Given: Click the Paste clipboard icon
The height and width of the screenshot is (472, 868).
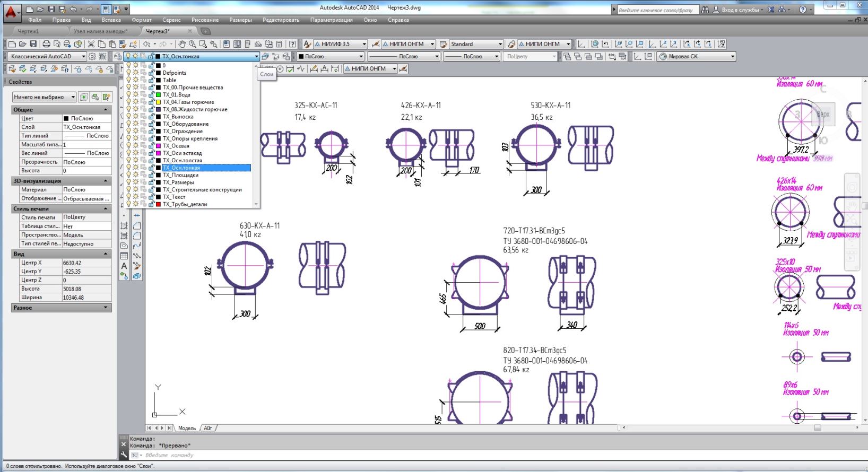Looking at the screenshot, I should pyautogui.click(x=112, y=44).
